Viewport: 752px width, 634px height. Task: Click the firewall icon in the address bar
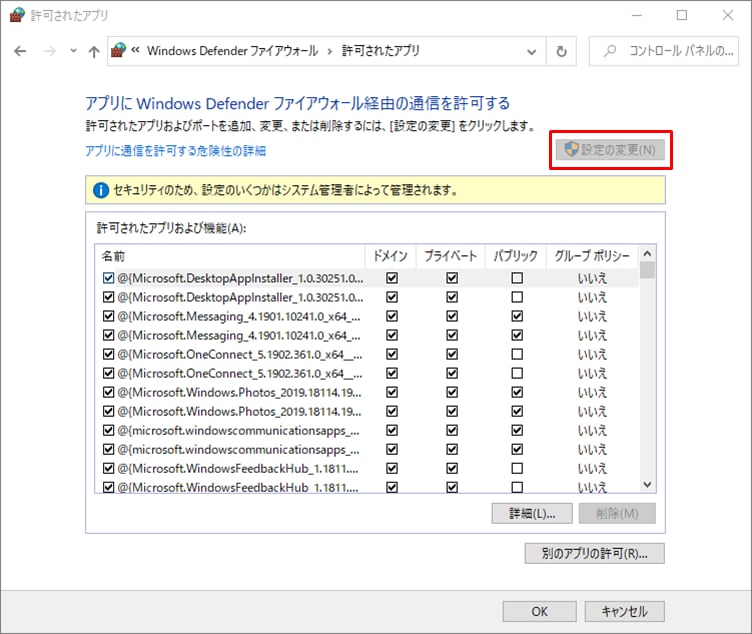pos(118,50)
